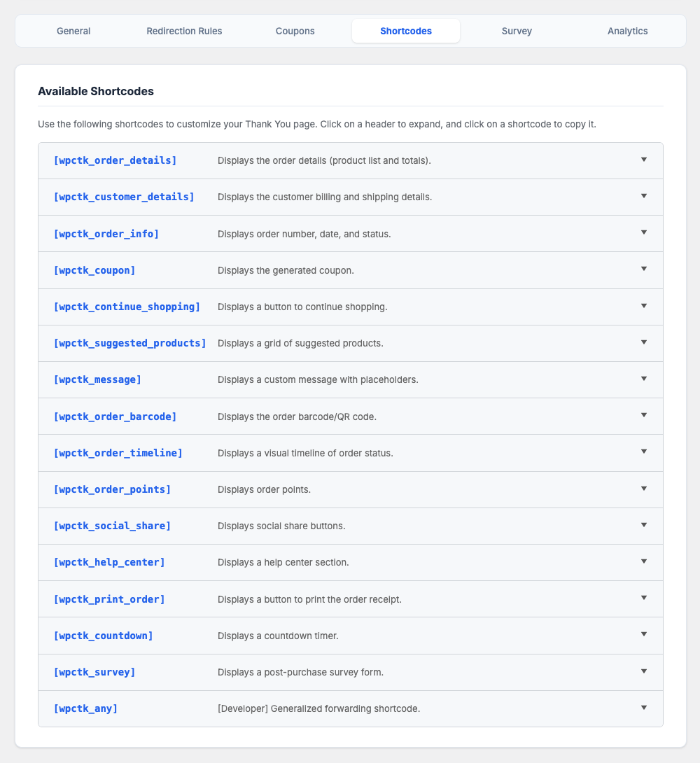Click the order points description text
700x763 pixels.
264,489
